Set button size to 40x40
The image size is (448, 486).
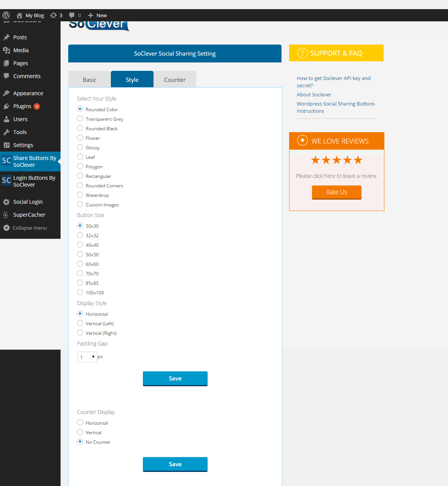80,245
